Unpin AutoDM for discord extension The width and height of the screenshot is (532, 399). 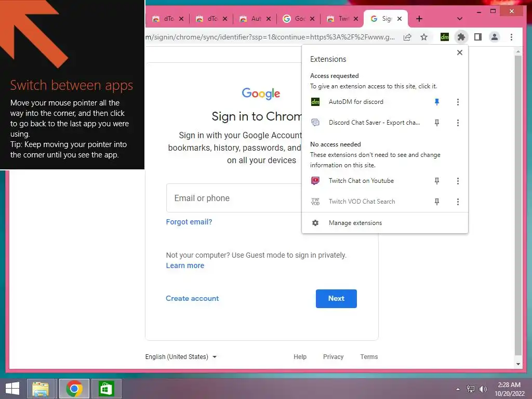coord(436,102)
